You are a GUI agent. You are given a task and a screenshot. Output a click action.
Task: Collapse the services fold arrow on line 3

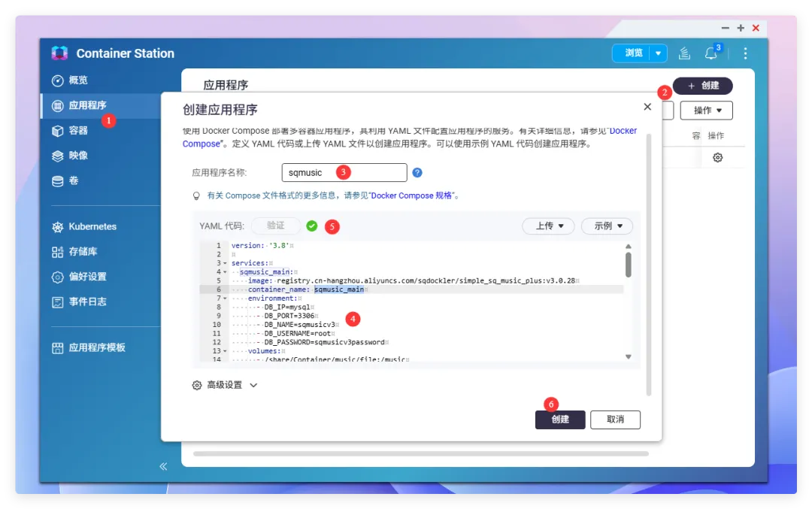click(x=226, y=264)
